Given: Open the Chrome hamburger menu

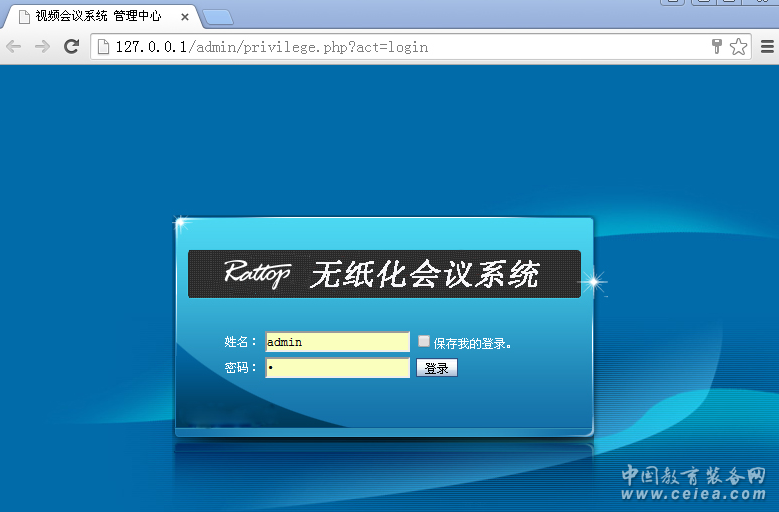Looking at the screenshot, I should point(767,46).
